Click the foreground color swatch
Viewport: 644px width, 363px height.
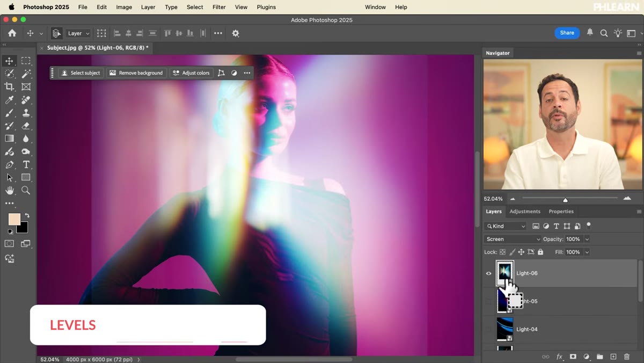pyautogui.click(x=14, y=219)
